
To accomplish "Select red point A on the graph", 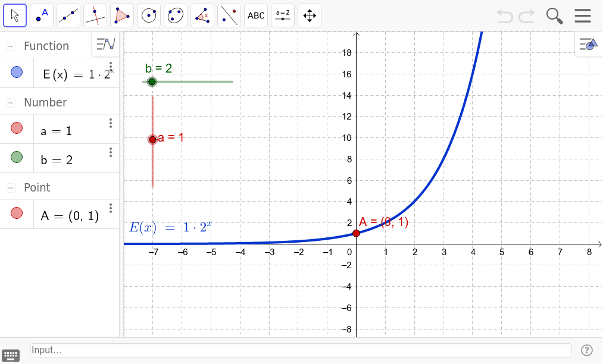I will coord(356,233).
